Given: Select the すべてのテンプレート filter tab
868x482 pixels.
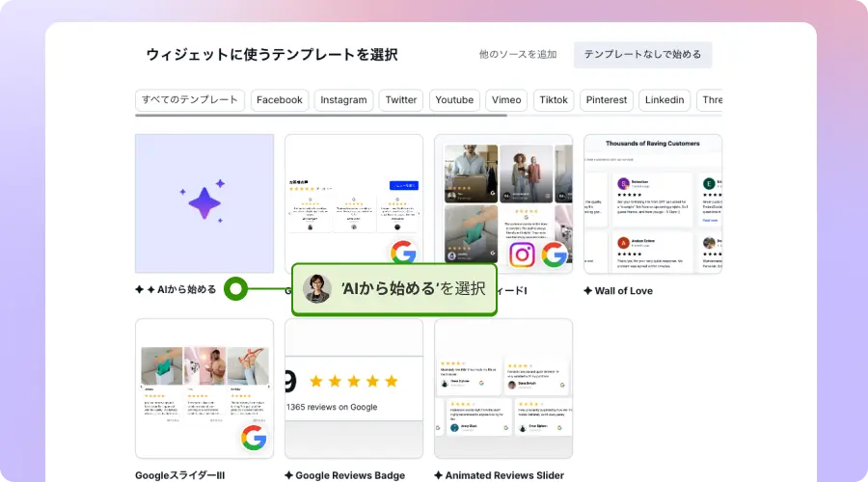Looking at the screenshot, I should 190,100.
